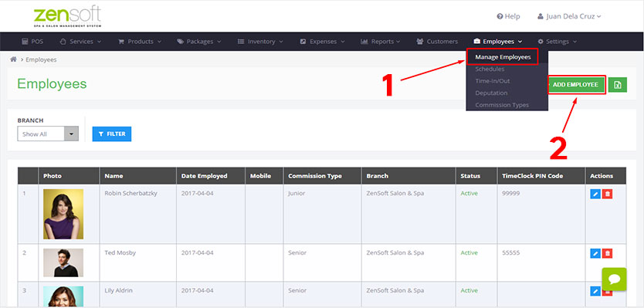Viewport: 644px width, 308px height.
Task: Click the Actions column header
Action: pyautogui.click(x=605, y=176)
